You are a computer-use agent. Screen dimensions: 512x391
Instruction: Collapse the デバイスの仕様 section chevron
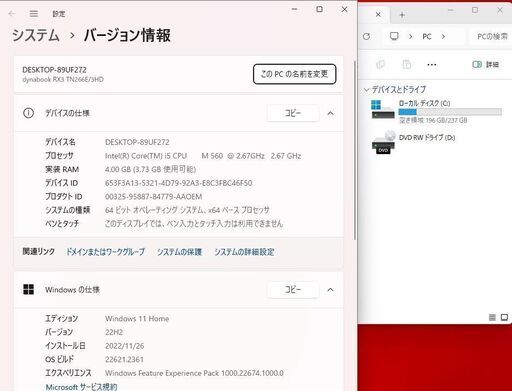pyautogui.click(x=330, y=113)
